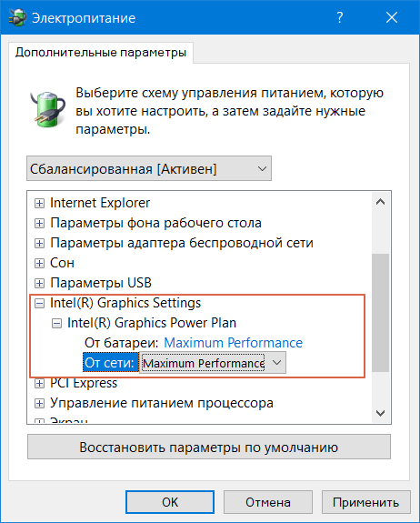This screenshot has width=420, height=523.
Task: Click the battery plug icon in the description area
Action: pos(48,109)
